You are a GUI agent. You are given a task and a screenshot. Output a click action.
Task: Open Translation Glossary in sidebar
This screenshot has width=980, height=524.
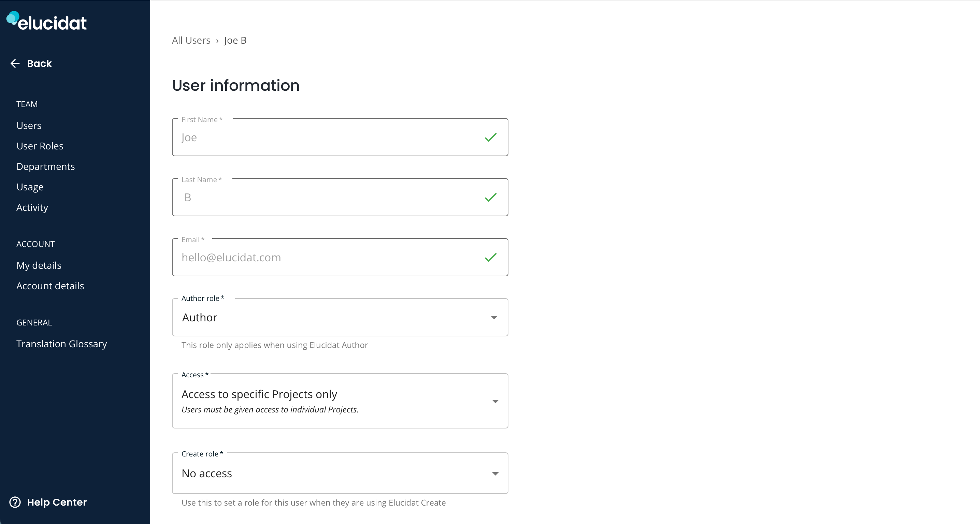(62, 344)
